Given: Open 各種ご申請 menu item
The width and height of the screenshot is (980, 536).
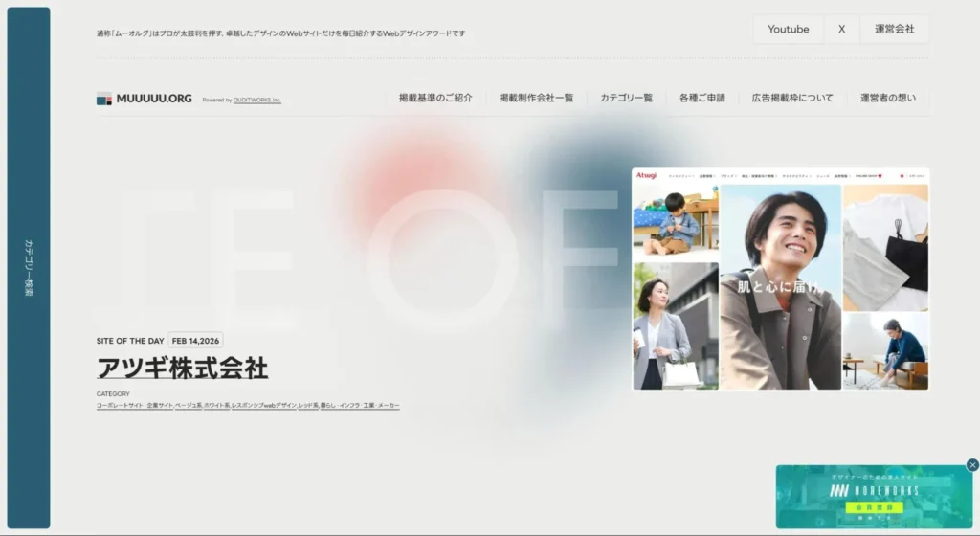Looking at the screenshot, I should [x=702, y=98].
